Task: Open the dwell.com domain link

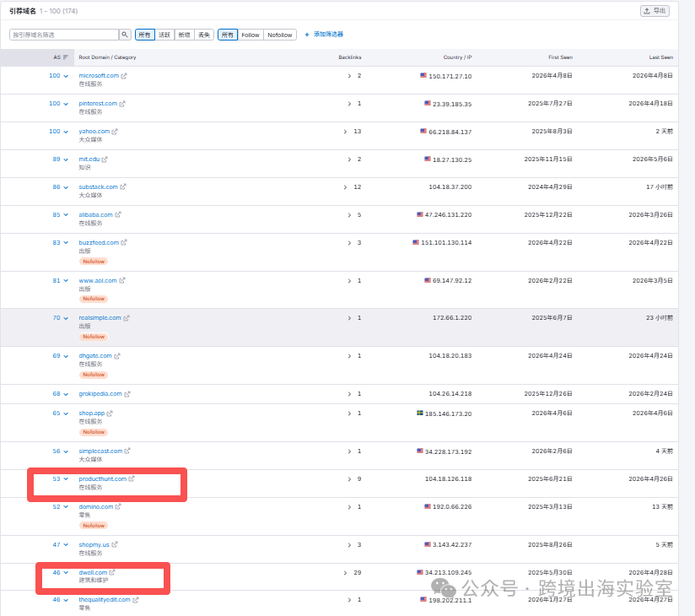Action: [x=93, y=572]
